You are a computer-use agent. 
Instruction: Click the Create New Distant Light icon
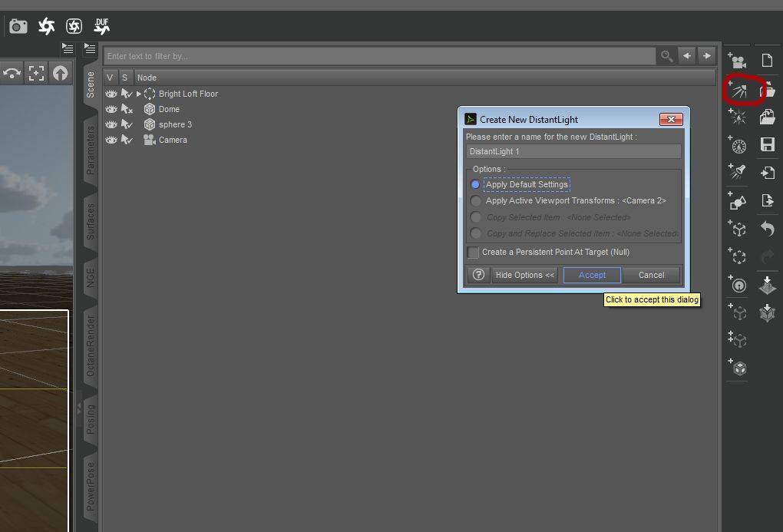[738, 90]
